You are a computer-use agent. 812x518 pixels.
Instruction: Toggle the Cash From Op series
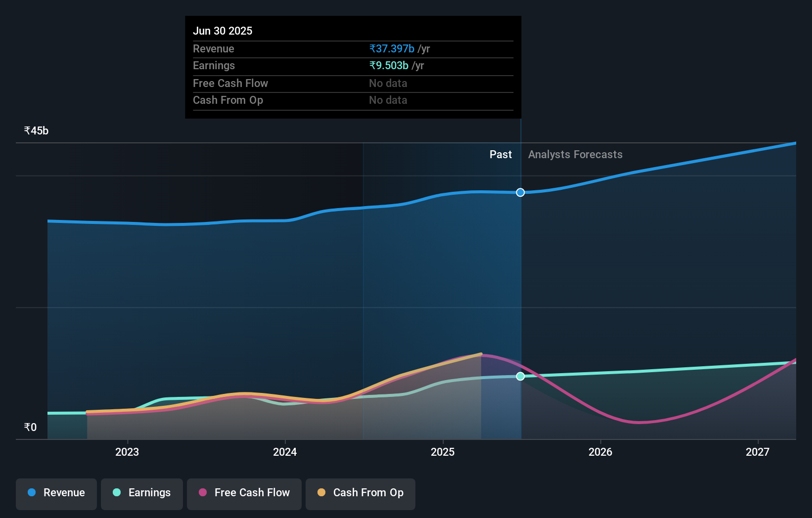pyautogui.click(x=360, y=493)
